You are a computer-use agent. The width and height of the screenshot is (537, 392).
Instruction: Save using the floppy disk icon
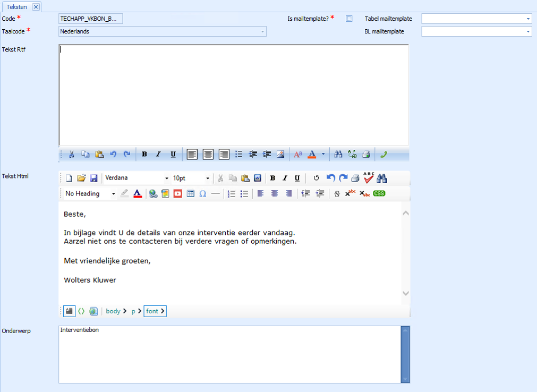point(93,178)
